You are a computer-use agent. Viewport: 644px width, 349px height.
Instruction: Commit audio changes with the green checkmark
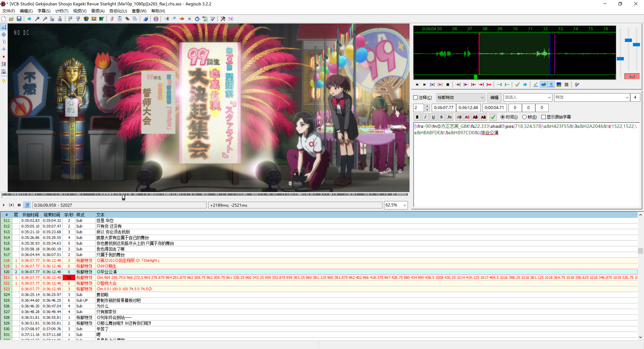(x=518, y=85)
